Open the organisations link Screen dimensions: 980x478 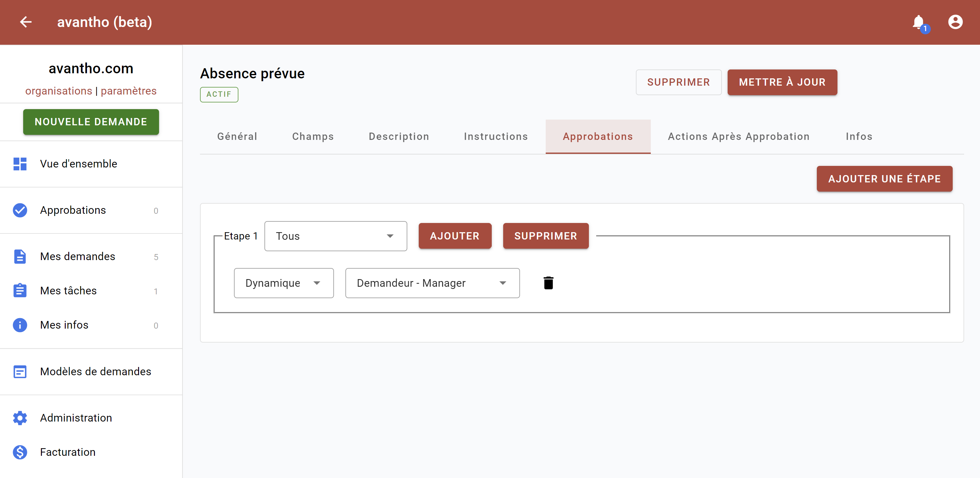coord(59,91)
